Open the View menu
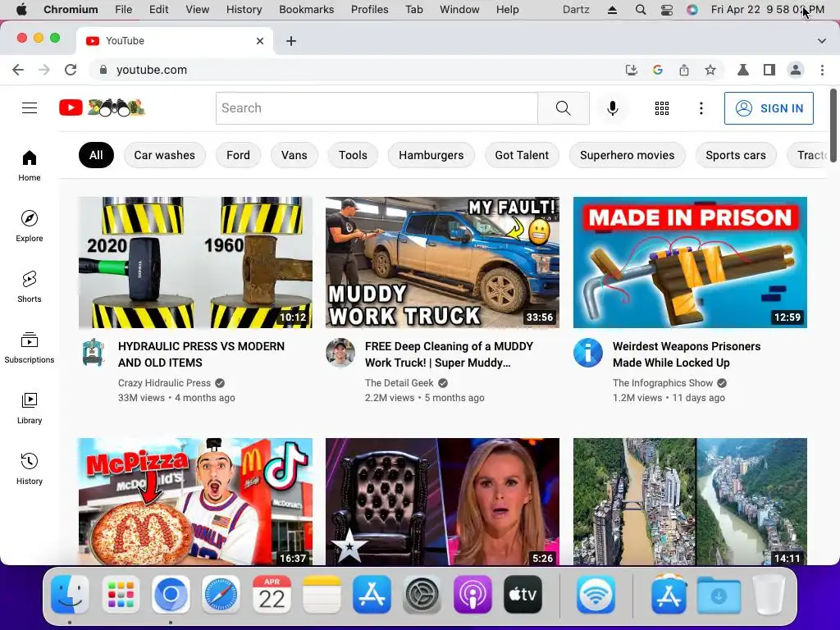The height and width of the screenshot is (630, 840). [x=197, y=9]
